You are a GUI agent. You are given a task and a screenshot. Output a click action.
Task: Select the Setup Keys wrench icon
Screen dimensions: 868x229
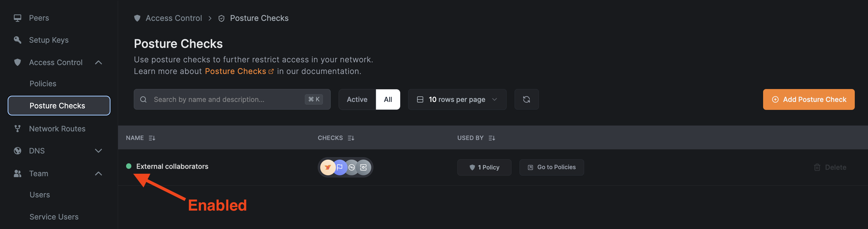coord(18,40)
